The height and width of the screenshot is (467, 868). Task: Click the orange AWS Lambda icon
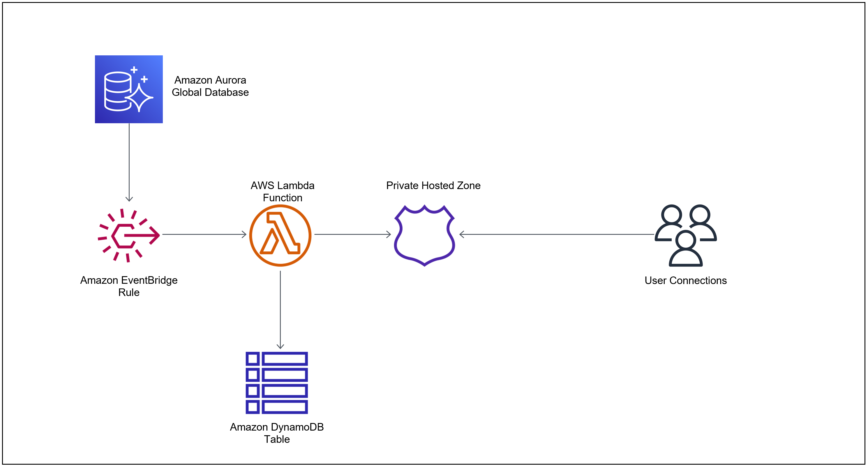tap(280, 235)
